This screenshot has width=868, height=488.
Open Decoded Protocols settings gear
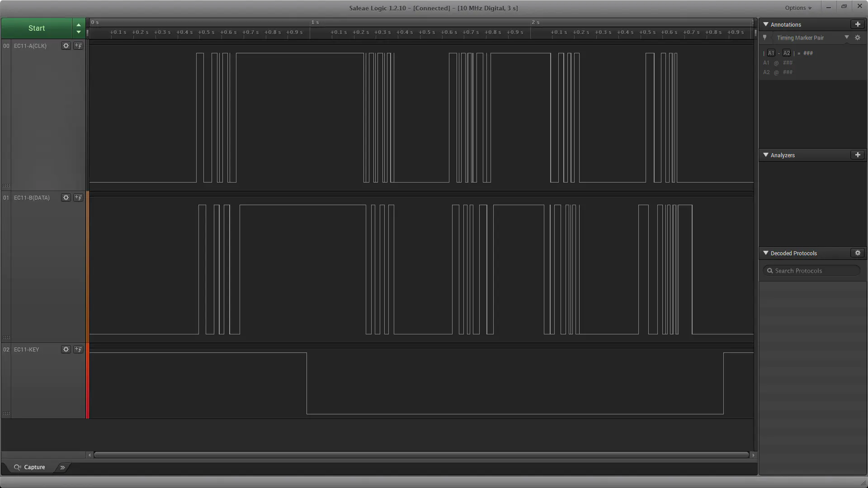click(858, 253)
